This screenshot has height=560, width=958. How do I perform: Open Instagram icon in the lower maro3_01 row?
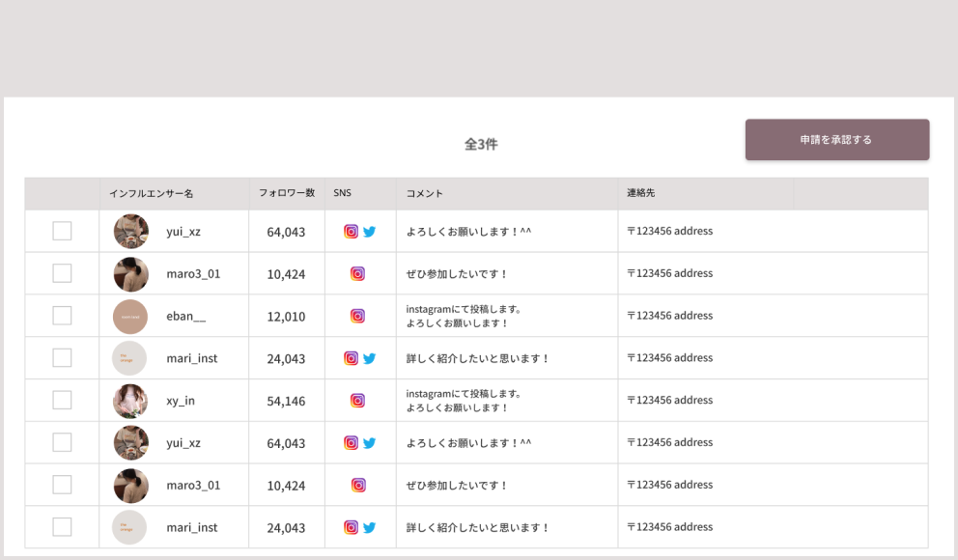(357, 486)
